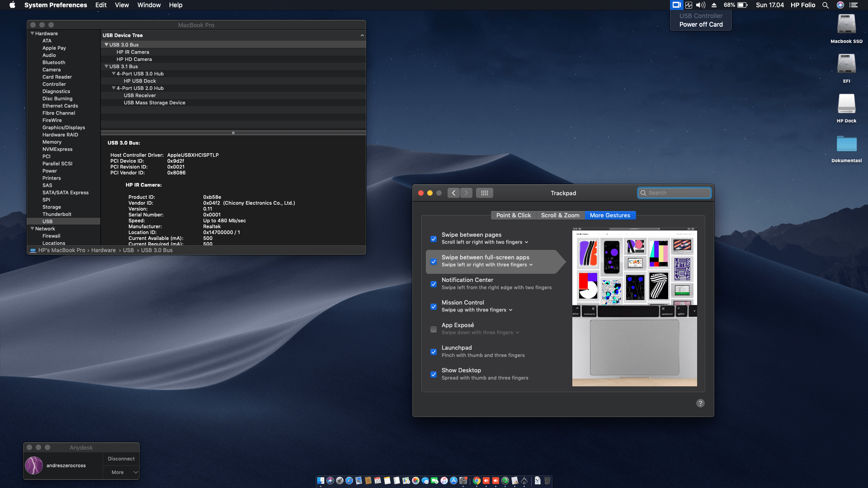Click the card reader icon in the menu bar
This screenshot has height=488, width=868.
[676, 5]
